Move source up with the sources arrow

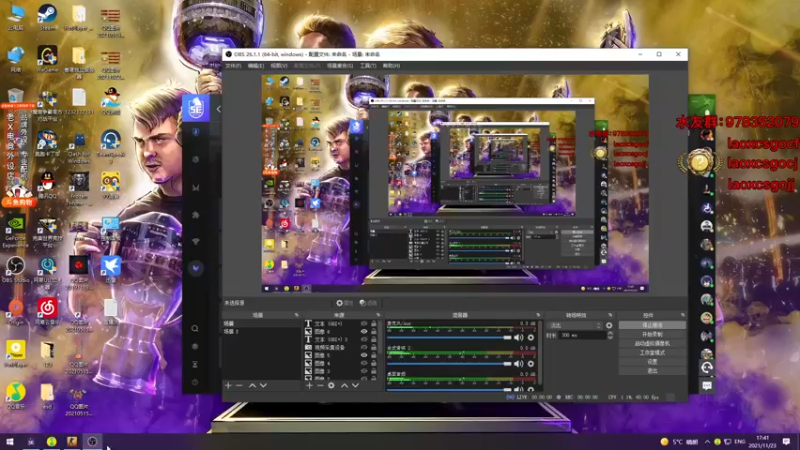click(344, 386)
